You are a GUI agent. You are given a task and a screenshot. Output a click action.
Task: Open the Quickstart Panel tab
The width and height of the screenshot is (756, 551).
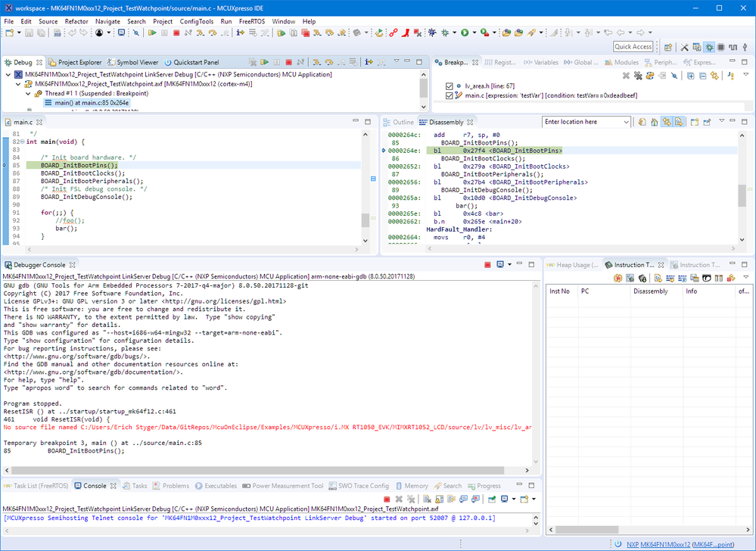(x=191, y=62)
